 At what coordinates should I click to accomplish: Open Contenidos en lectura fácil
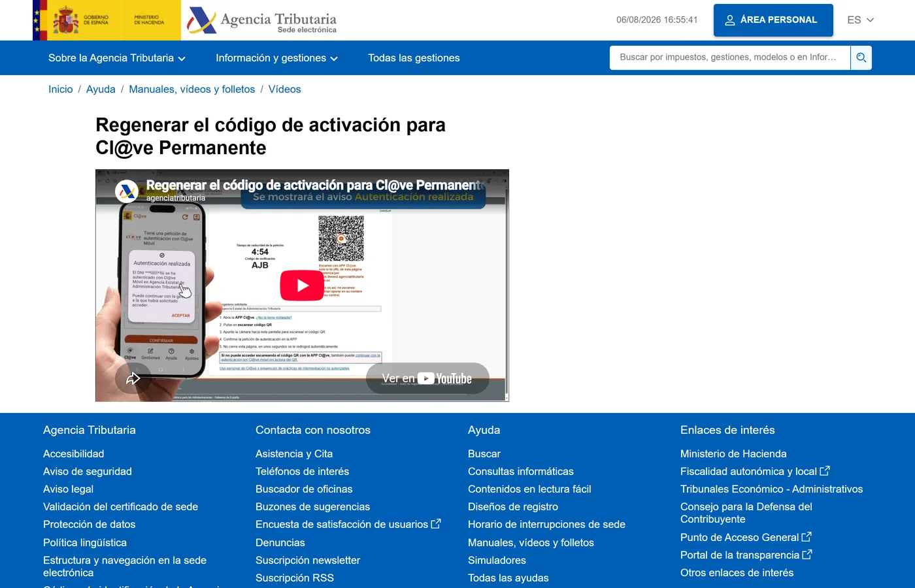click(x=529, y=489)
